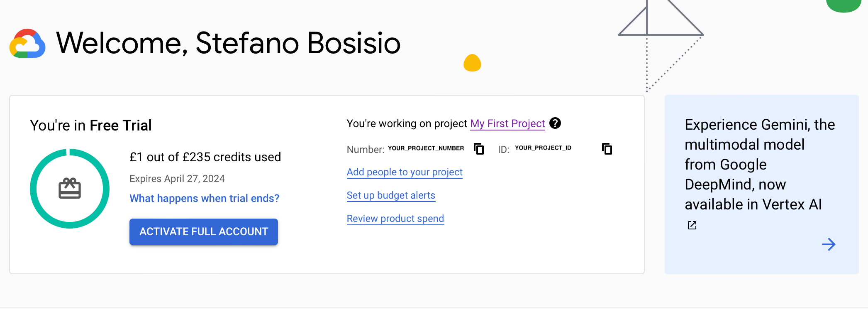This screenshot has height=315, width=868.
Task: Click the external link icon on Gemini card
Action: pyautogui.click(x=692, y=225)
